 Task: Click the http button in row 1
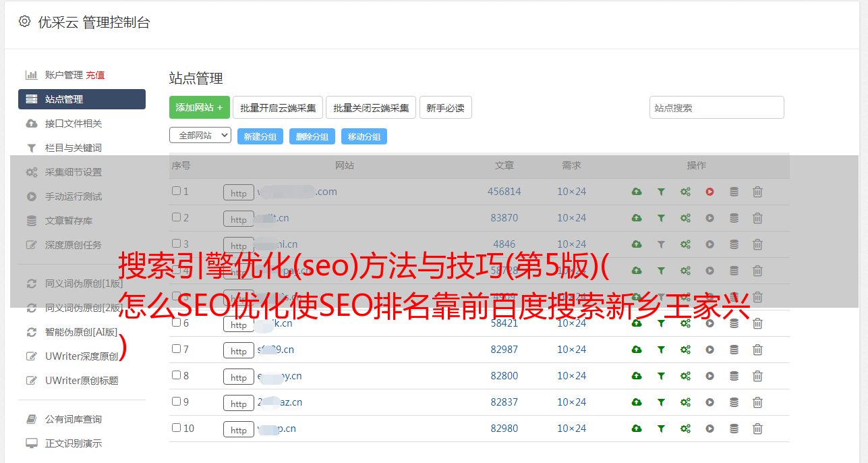[239, 193]
